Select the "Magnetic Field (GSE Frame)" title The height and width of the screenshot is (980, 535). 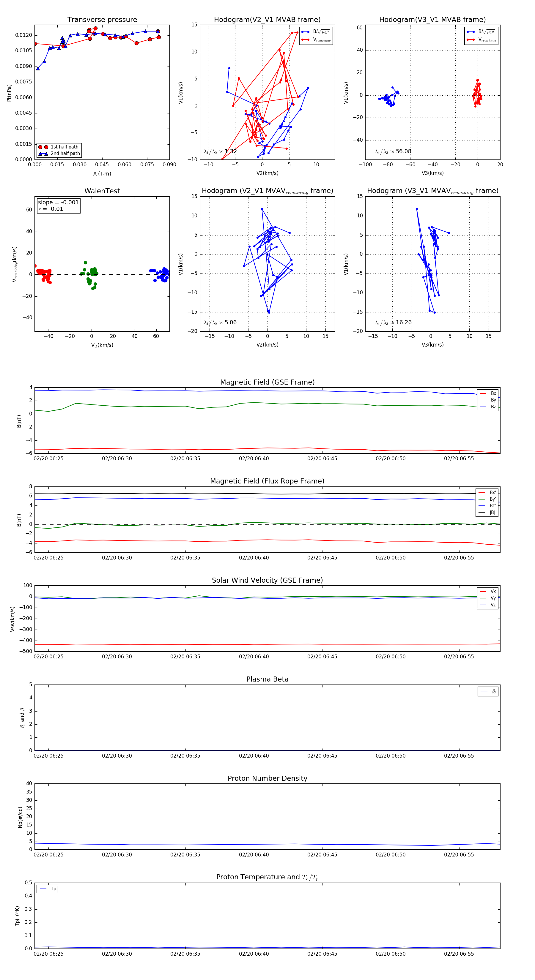click(267, 382)
